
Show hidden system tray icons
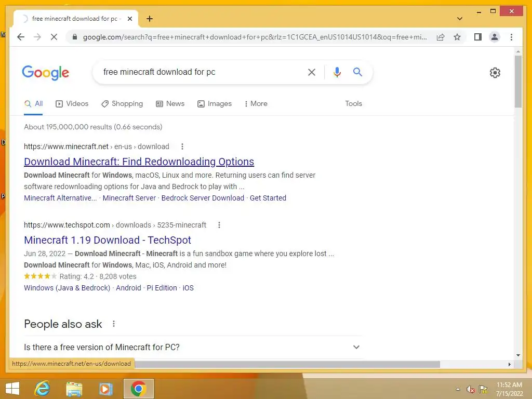pyautogui.click(x=458, y=389)
